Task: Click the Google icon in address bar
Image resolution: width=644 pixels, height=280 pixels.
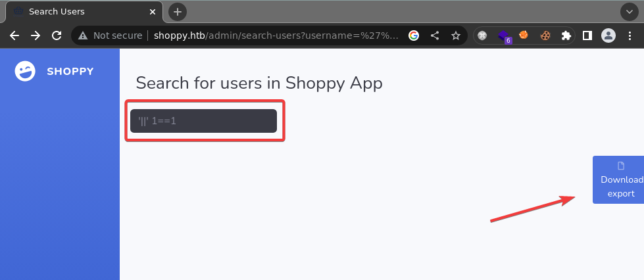Action: [x=414, y=35]
